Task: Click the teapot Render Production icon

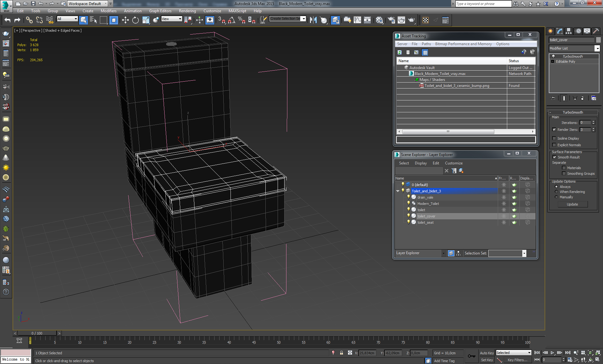Action: pos(411,20)
